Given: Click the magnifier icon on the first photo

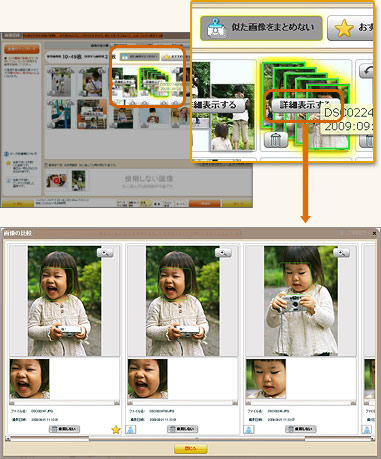Looking at the screenshot, I should click(105, 253).
